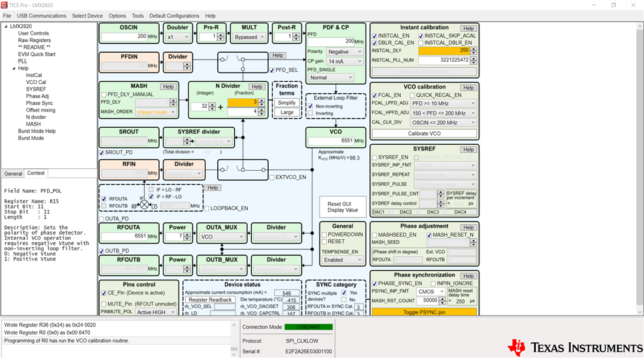Open the Doubler x1 dropdown
This screenshot has height=358, width=644.
[x=178, y=36]
